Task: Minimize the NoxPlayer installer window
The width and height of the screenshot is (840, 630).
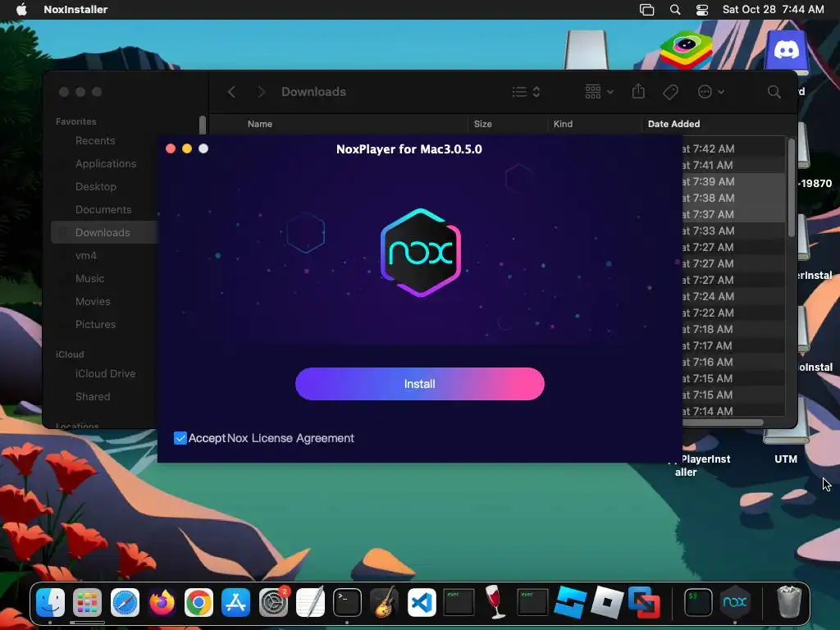Action: (x=186, y=148)
